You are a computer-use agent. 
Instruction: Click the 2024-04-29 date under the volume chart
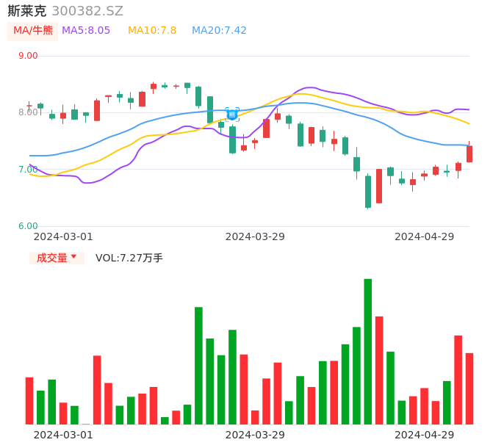[425, 435]
